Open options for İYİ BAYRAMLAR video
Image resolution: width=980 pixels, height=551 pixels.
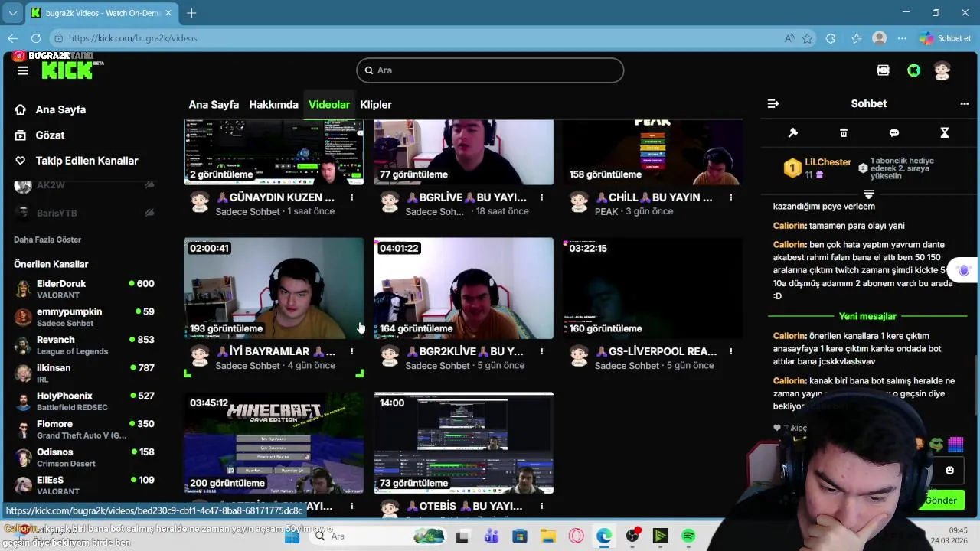[352, 351]
